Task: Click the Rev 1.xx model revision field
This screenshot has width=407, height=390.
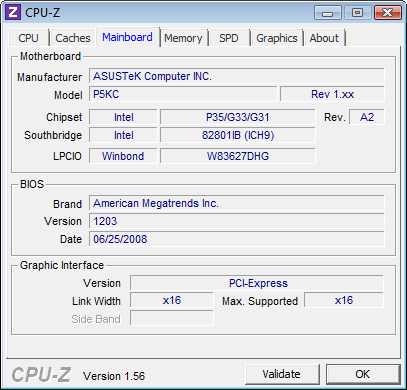Action: click(x=332, y=94)
